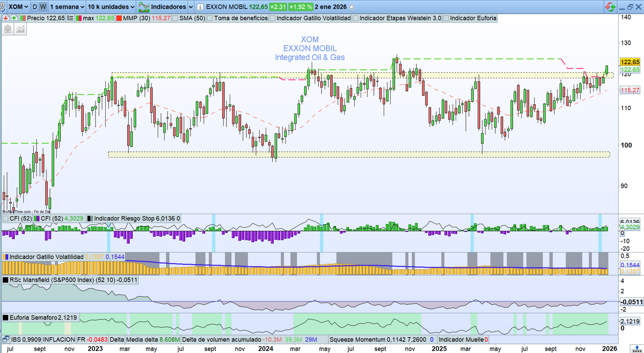Click the building/market icon below indicator bar
The image size is (644, 353).
click(x=8, y=28)
